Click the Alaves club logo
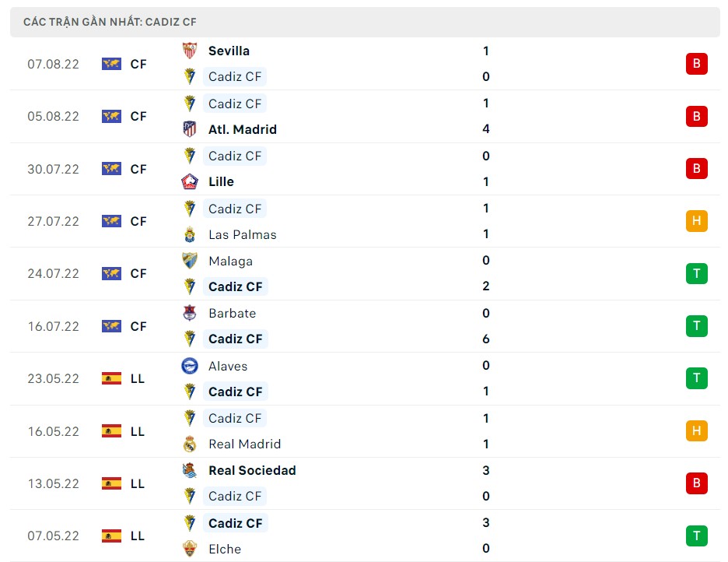Viewport: 728px width, 562px height. [192, 366]
